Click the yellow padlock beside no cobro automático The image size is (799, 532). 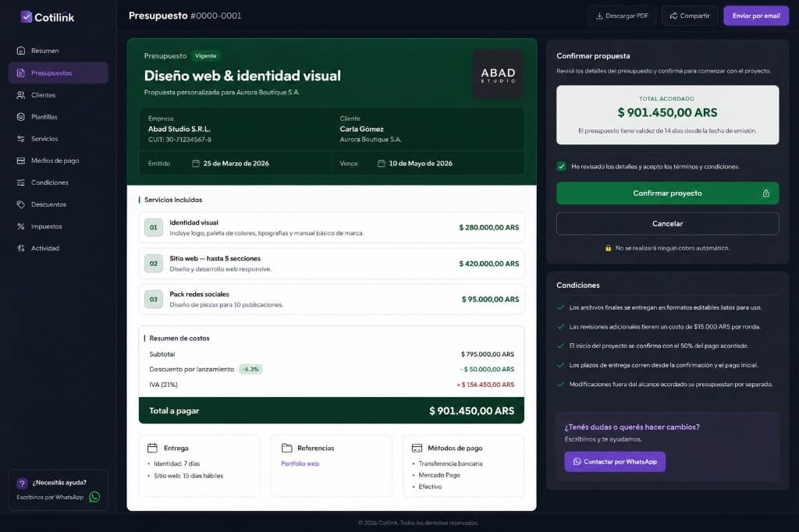(x=608, y=248)
